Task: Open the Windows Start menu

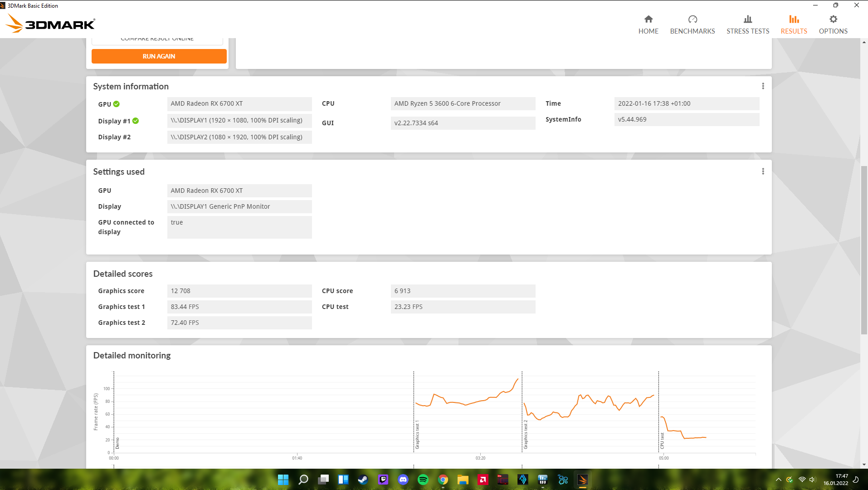Action: coord(283,480)
